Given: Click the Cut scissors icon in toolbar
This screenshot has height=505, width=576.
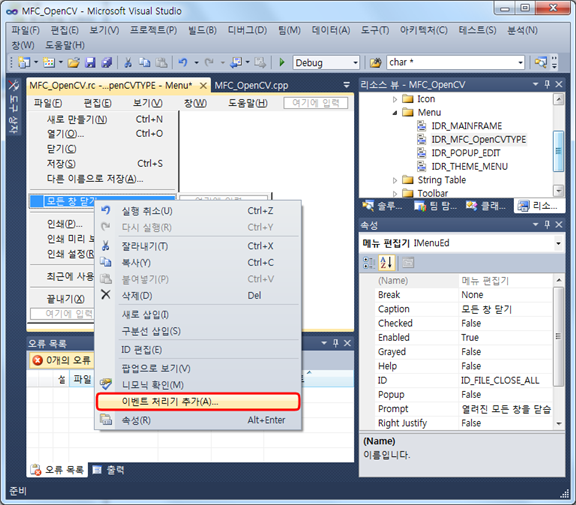Looking at the screenshot, I should point(128,63).
